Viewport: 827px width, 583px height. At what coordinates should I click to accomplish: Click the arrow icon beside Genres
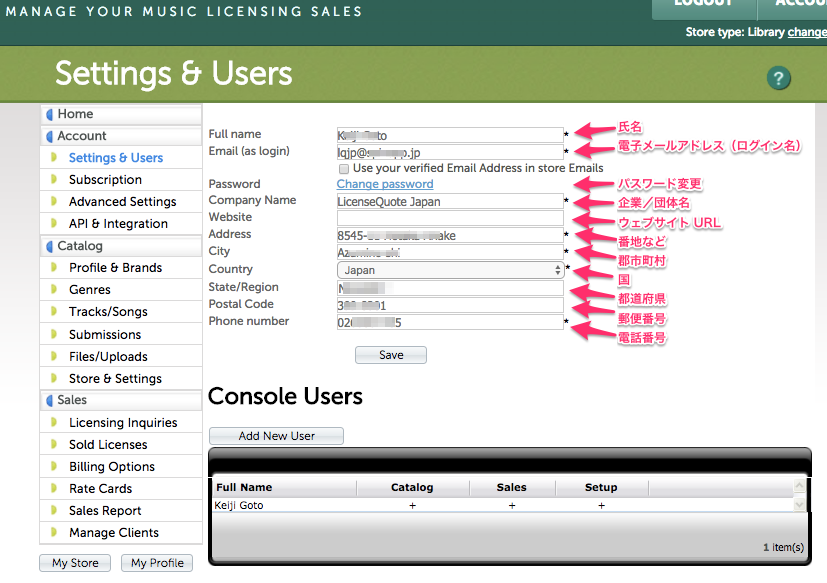55,290
